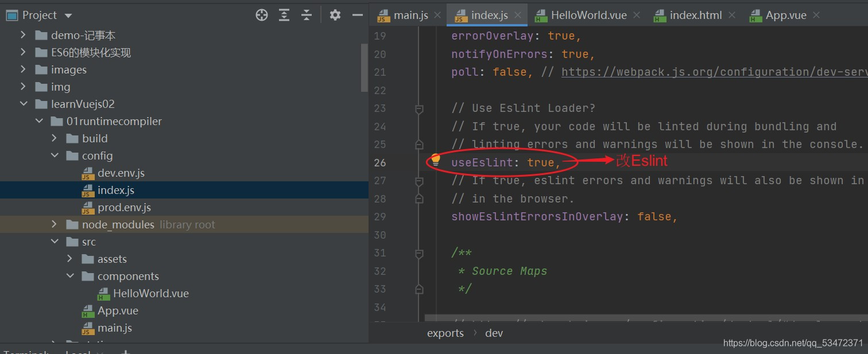
Task: Close the index.js editor tab
Action: point(518,15)
